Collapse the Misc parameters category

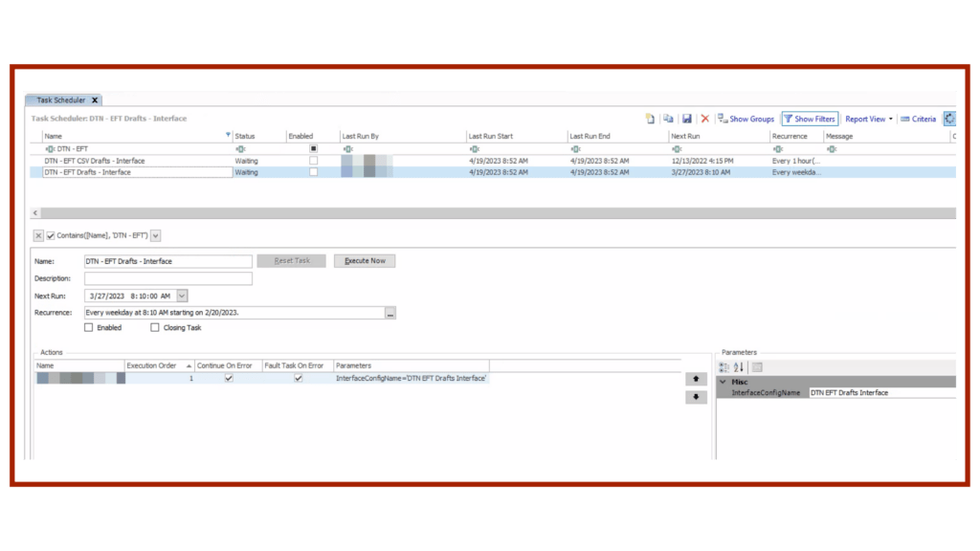723,382
